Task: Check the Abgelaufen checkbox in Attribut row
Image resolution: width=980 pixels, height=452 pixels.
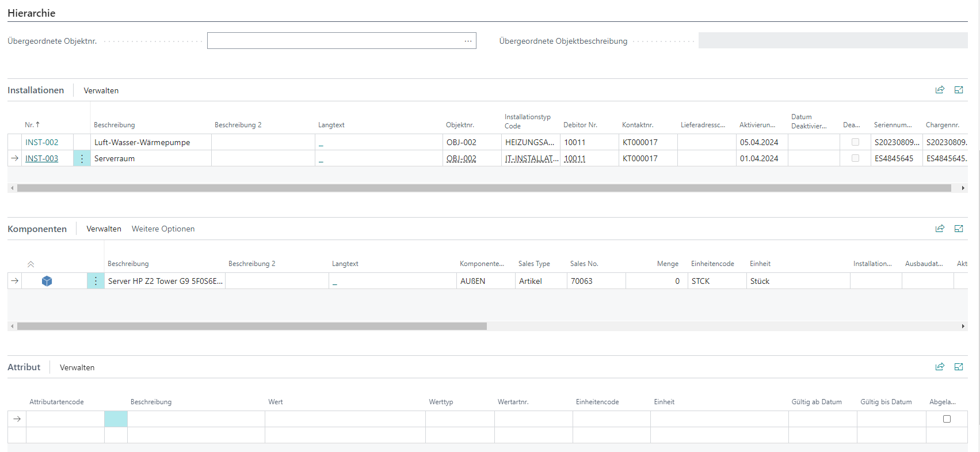Action: coord(947,419)
